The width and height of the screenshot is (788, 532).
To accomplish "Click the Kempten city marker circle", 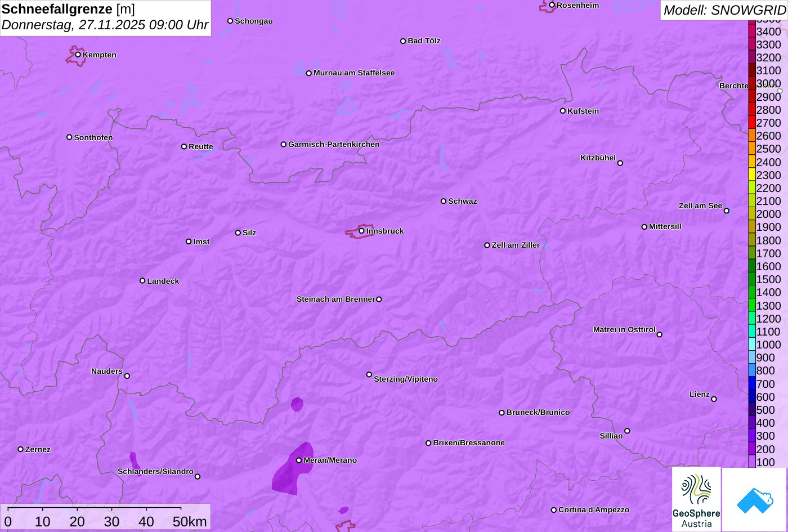I will (x=78, y=55).
